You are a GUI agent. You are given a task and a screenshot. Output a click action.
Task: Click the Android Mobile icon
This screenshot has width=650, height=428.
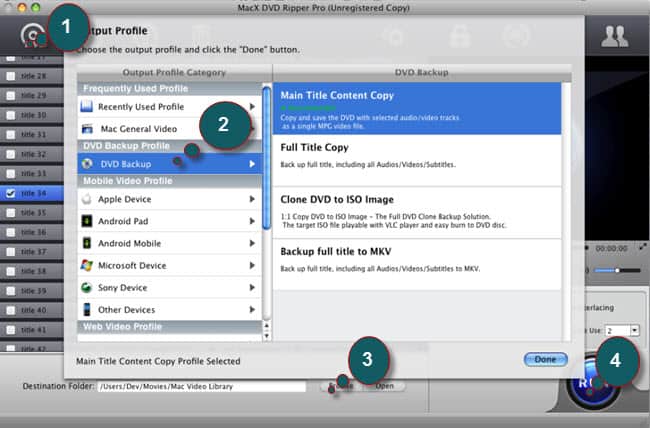coord(87,243)
